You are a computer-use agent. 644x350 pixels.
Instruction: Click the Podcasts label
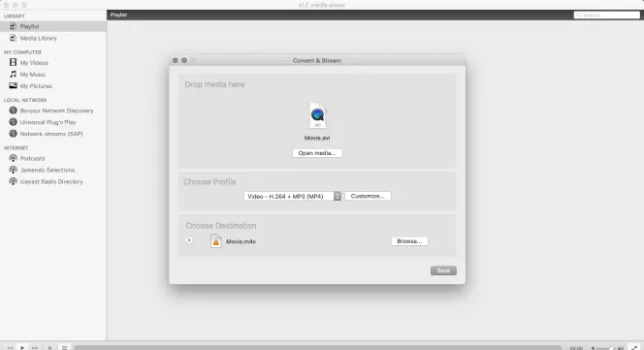[32, 158]
